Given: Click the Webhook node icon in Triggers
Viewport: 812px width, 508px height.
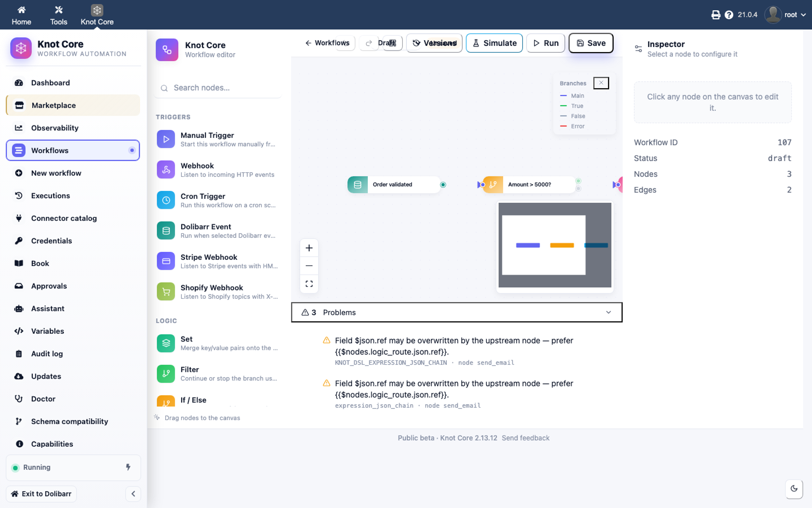Looking at the screenshot, I should (x=166, y=170).
